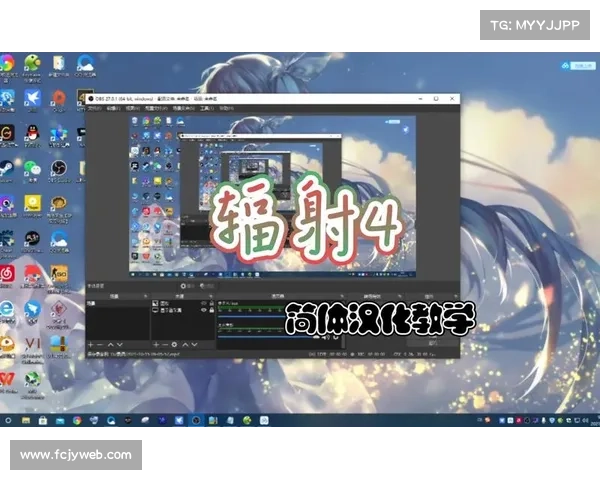Image resolution: width=600 pixels, height=480 pixels.
Task: Open the 文件 File menu in OBS
Action: [95, 109]
